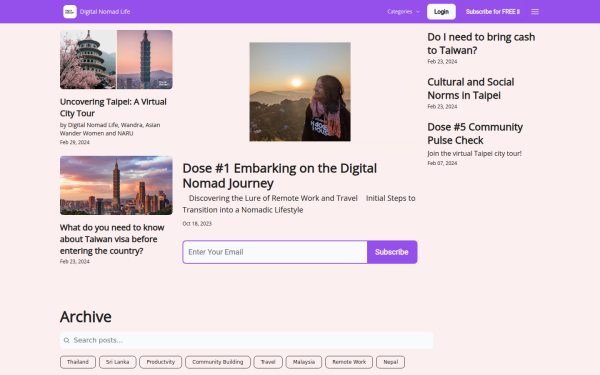Viewport: 600px width, 375px height.
Task: Expand the Categories dropdown
Action: pyautogui.click(x=403, y=11)
